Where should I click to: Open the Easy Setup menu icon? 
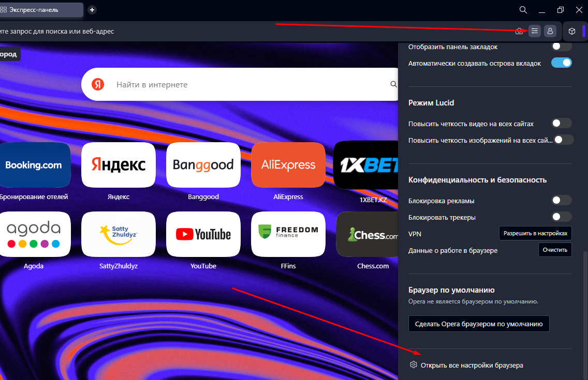tap(535, 31)
